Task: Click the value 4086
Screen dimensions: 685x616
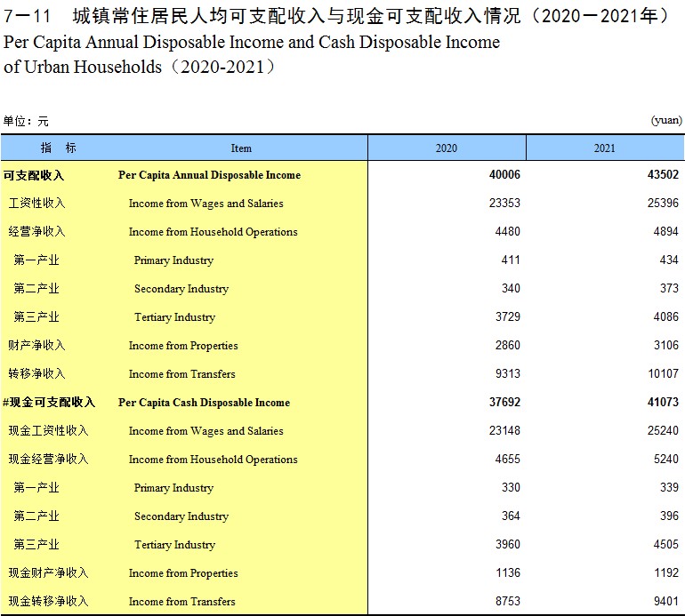Action: pos(666,316)
